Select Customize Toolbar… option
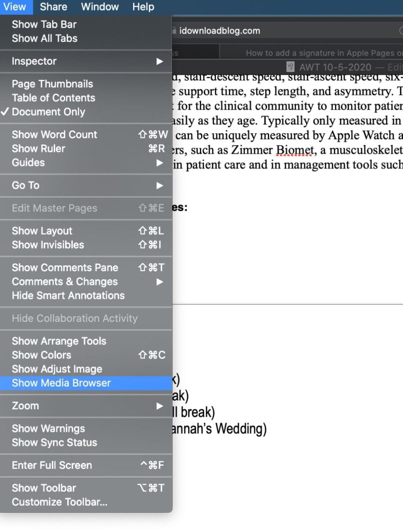 coord(60,502)
